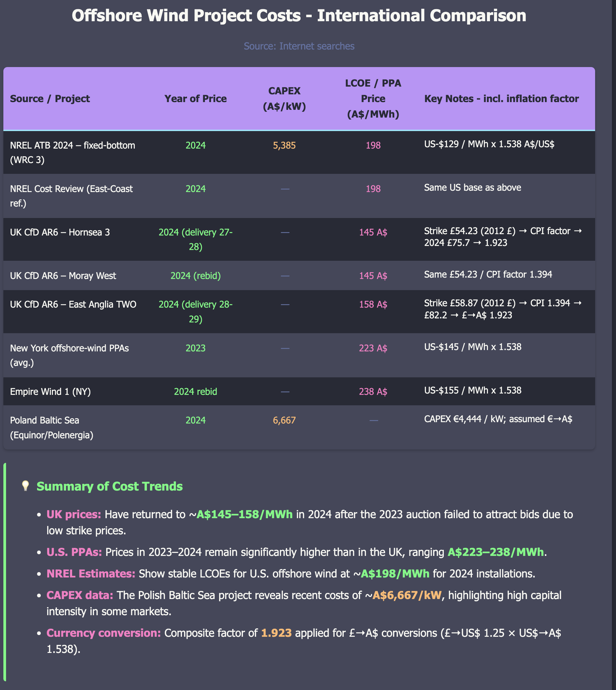Click the Key Notes column header
The image size is (616, 690).
501,98
